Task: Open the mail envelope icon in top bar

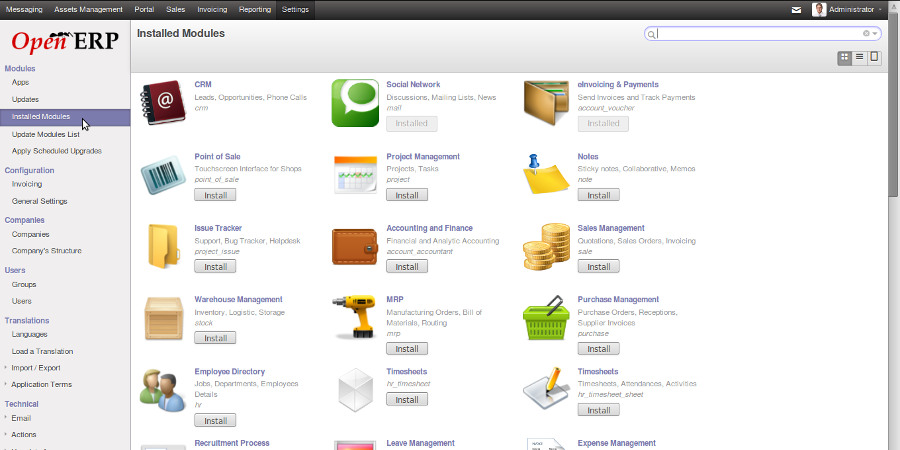Action: pos(796,10)
